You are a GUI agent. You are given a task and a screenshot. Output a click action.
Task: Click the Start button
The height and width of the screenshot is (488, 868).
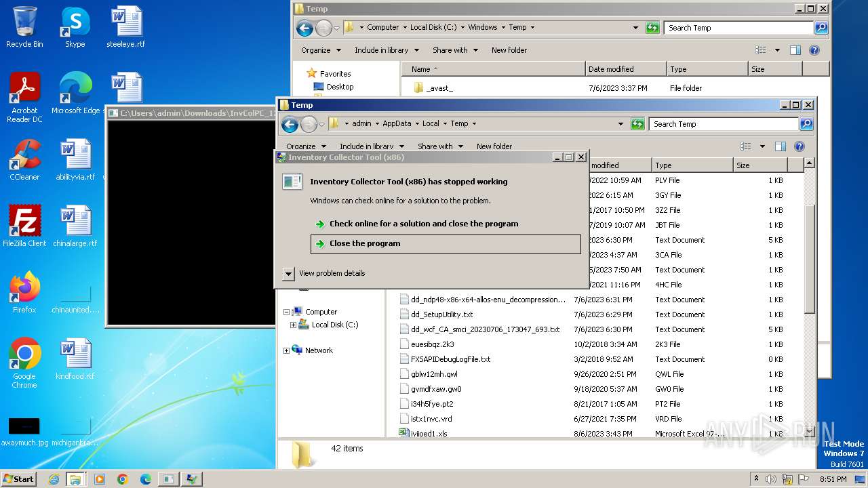pyautogui.click(x=18, y=479)
